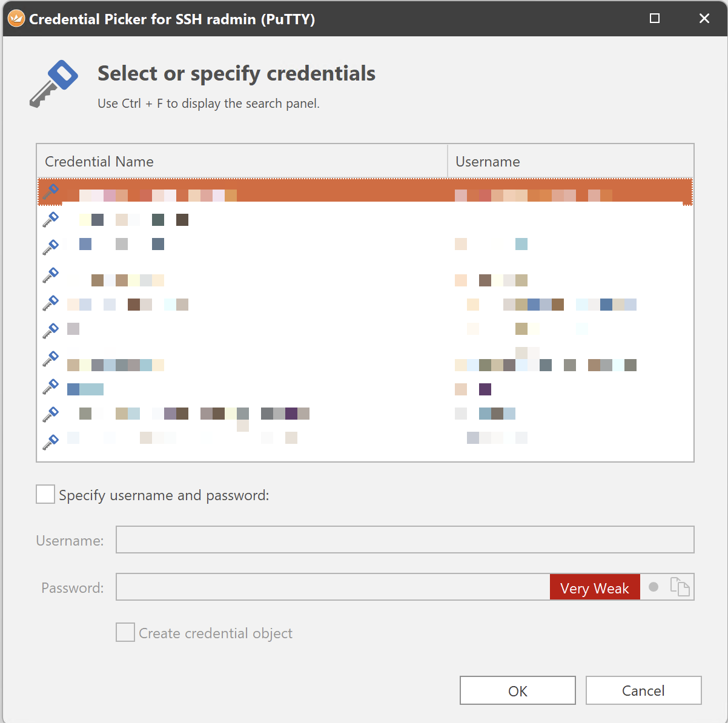Check the Create credential object box
Viewport: 728px width, 723px height.
(x=125, y=632)
